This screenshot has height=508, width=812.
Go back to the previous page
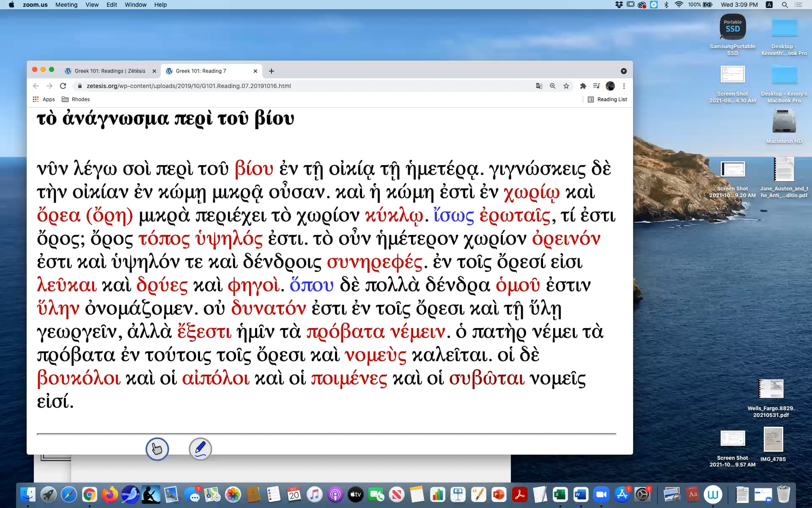tap(36, 86)
